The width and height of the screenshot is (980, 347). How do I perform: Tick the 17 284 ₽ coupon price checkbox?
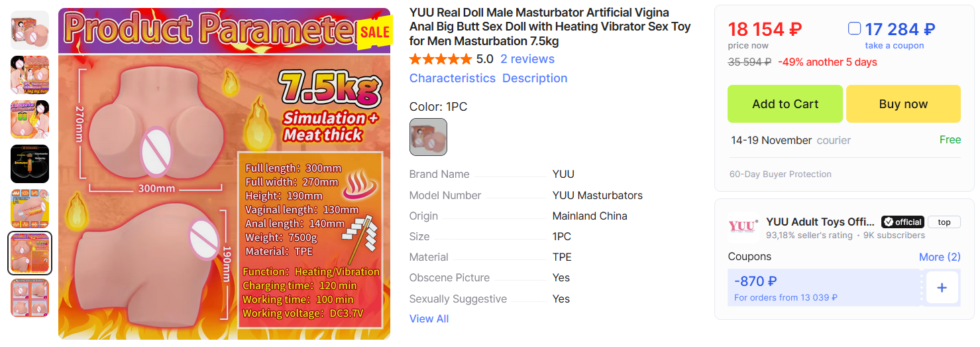(855, 29)
